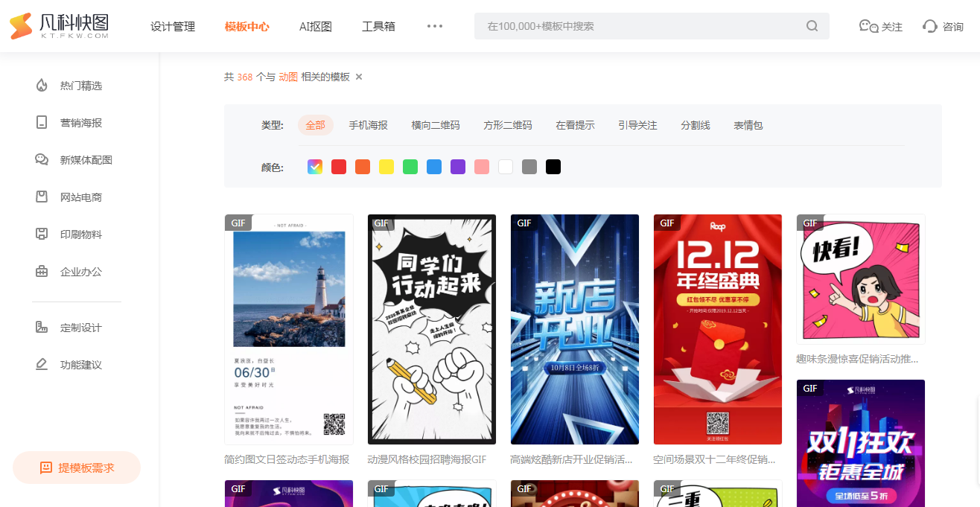The width and height of the screenshot is (980, 507).
Task: Click the 凡科快图 logo
Action: (60, 26)
